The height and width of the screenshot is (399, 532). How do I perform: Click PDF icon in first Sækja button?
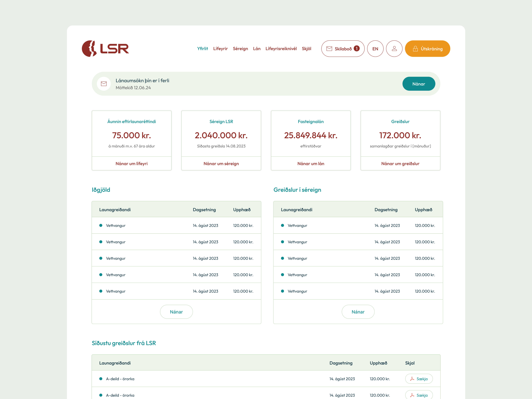[x=412, y=379]
